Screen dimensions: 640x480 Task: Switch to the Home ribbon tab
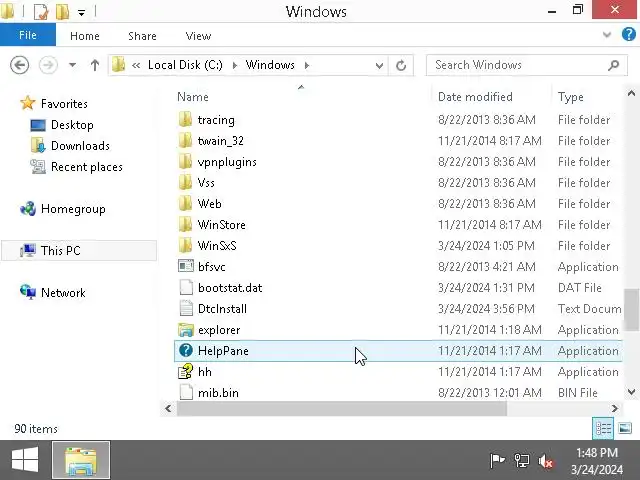point(85,36)
